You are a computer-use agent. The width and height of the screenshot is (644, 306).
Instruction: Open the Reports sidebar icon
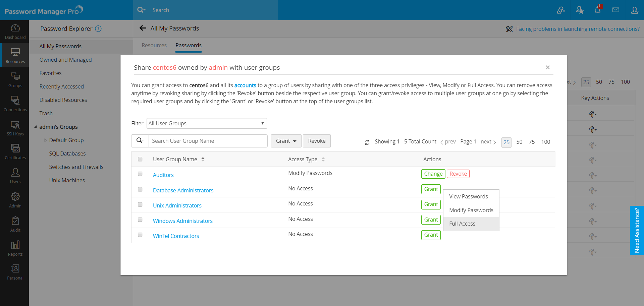coord(15,248)
